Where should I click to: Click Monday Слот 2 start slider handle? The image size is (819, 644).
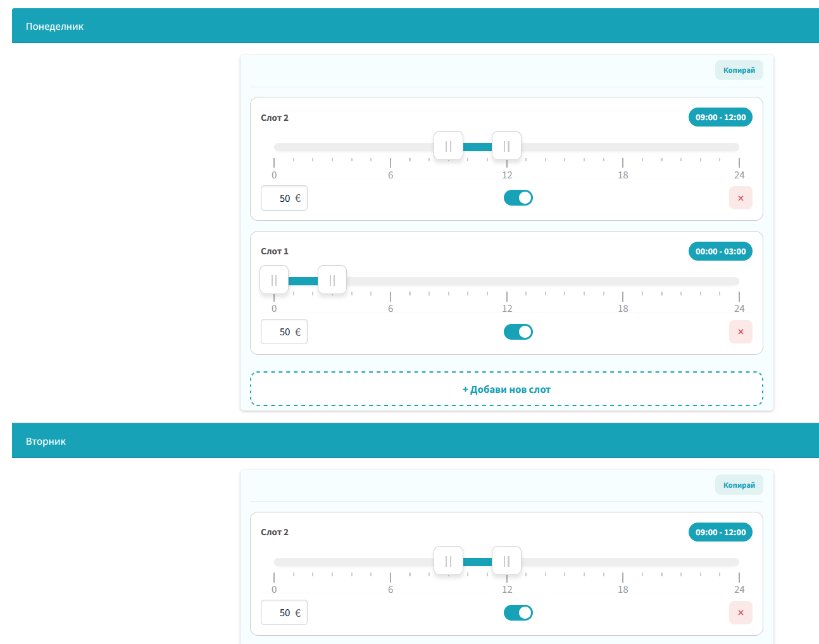tap(448, 146)
